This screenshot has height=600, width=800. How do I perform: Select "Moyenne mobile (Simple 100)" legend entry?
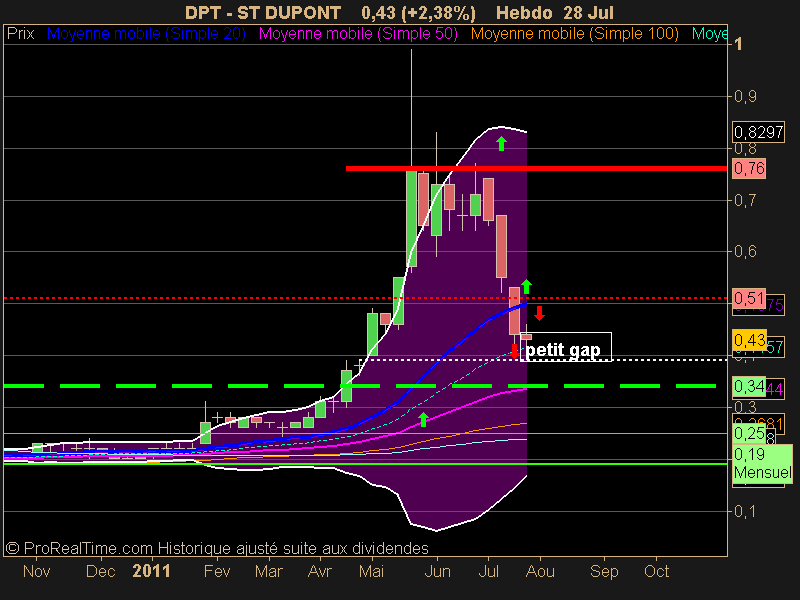(574, 34)
